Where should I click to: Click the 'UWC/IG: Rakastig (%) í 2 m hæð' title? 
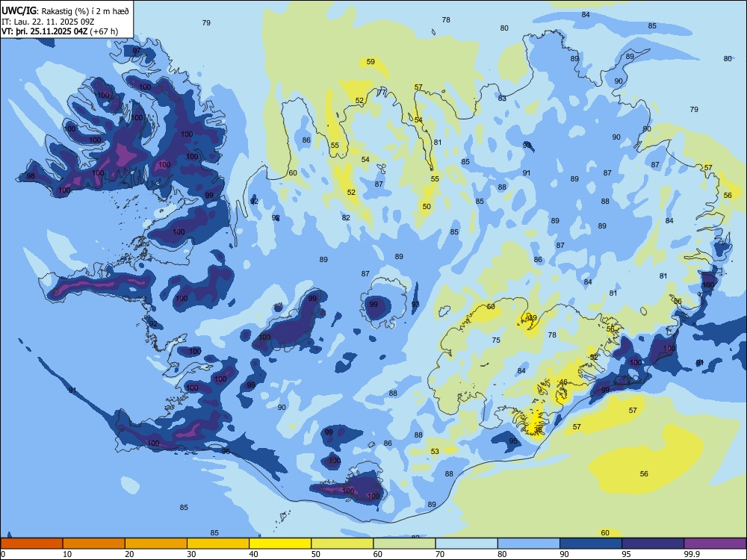click(x=65, y=10)
